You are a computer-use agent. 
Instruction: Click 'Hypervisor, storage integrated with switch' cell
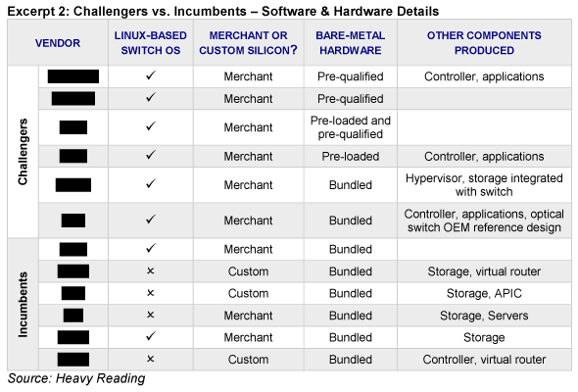click(484, 185)
